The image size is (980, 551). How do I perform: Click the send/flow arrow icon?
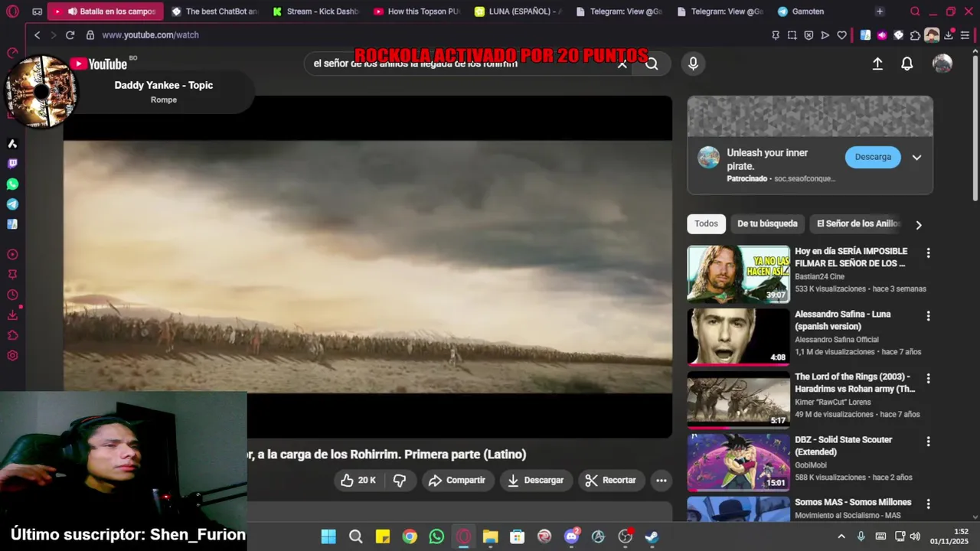(825, 35)
